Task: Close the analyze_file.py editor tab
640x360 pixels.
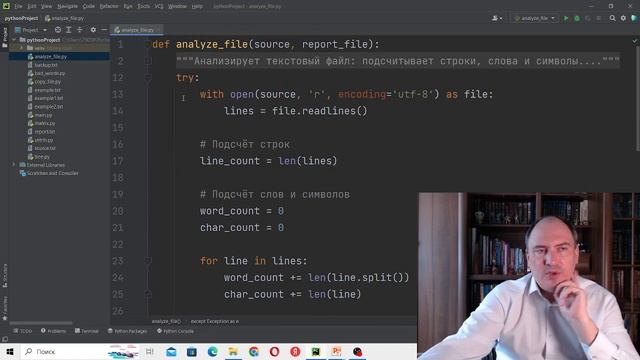Action: pyautogui.click(x=158, y=30)
